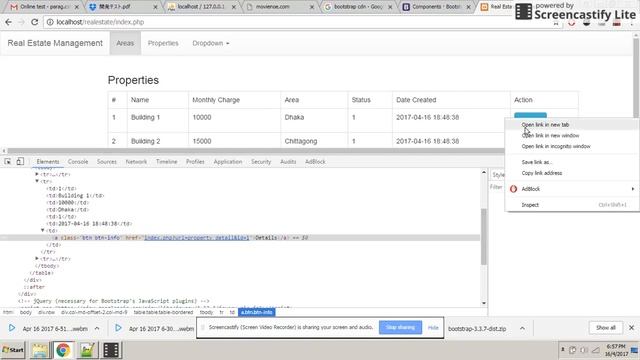Image resolution: width=640 pixels, height=360 pixels.
Task: Click the index.php href link in DOM
Action: pyautogui.click(x=197, y=238)
